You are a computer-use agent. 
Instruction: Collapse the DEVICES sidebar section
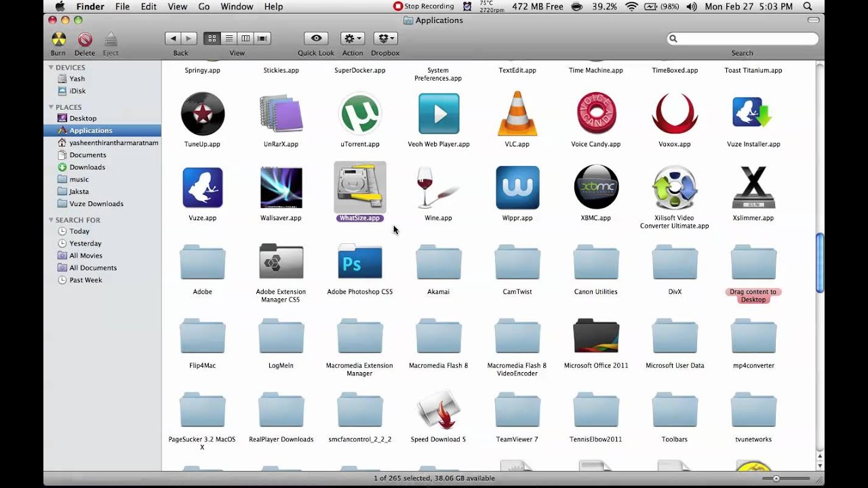point(51,68)
